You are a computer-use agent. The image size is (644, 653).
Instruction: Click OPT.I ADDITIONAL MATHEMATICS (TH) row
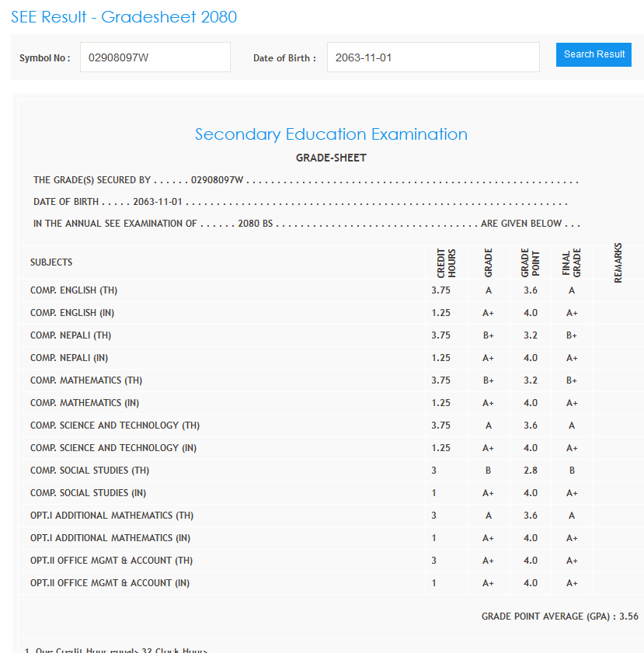point(112,516)
